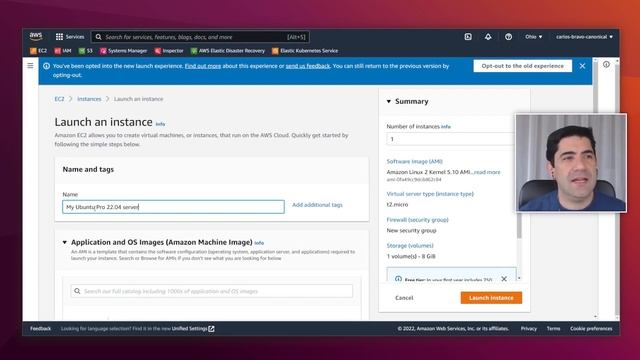Click Storage (volumes) link

click(x=410, y=246)
